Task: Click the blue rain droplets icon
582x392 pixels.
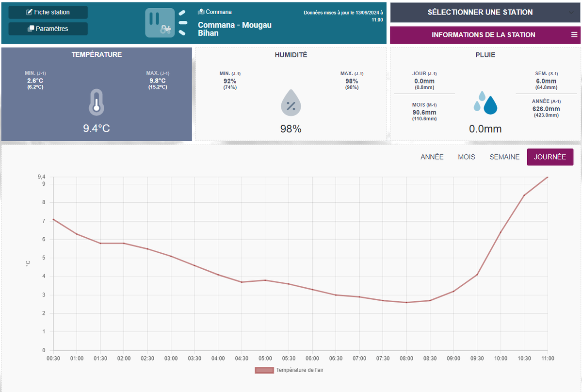Action: coord(485,102)
